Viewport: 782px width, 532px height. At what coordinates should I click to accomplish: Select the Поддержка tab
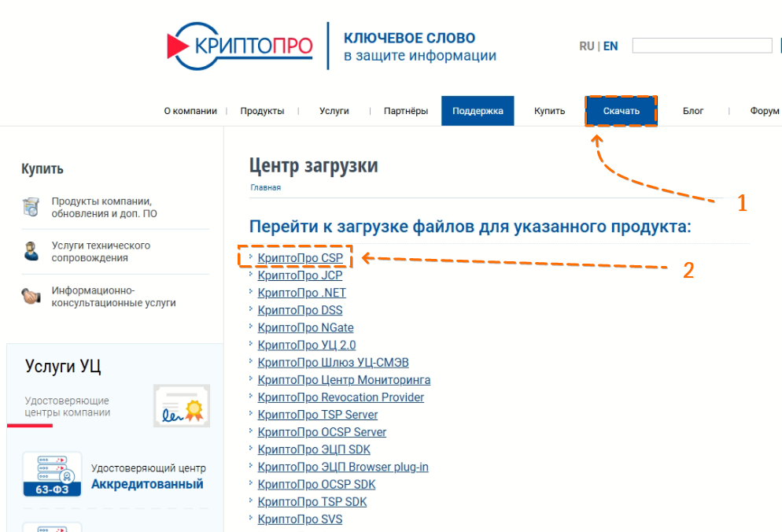(478, 111)
